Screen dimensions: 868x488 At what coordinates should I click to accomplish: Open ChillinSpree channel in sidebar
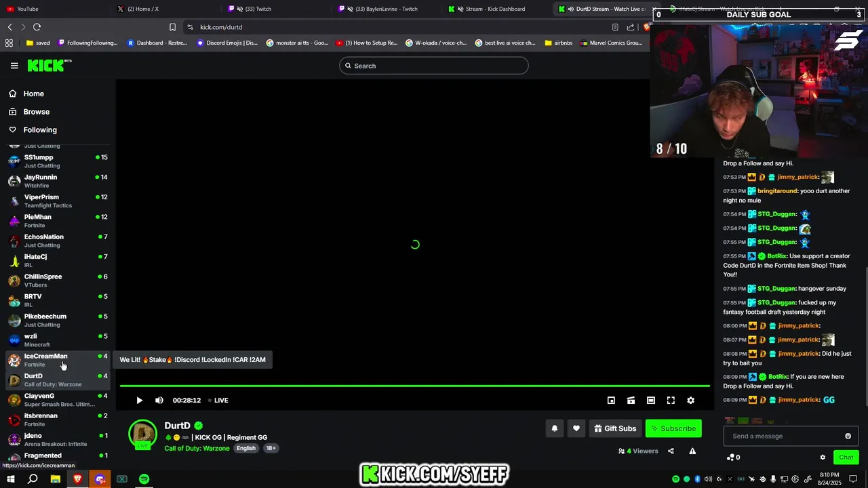click(58, 281)
